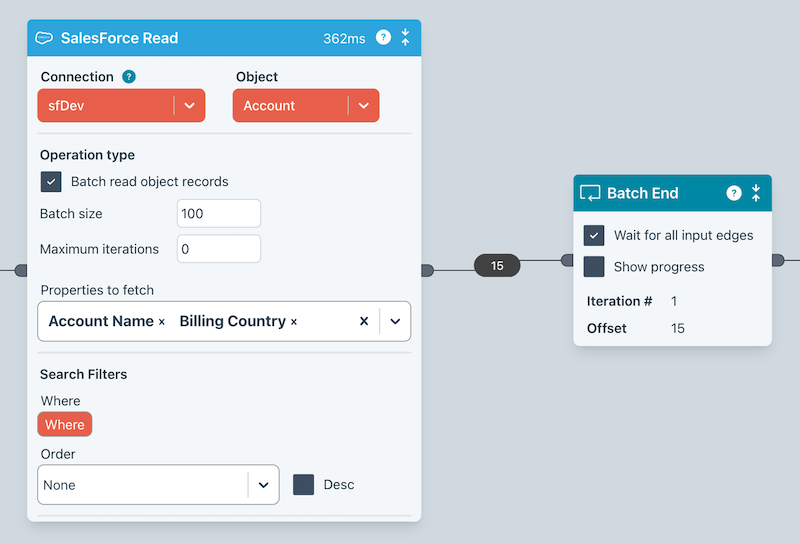Screen dimensions: 800x544
Task: Collapse the SalesForce Read node
Action: coord(405,38)
